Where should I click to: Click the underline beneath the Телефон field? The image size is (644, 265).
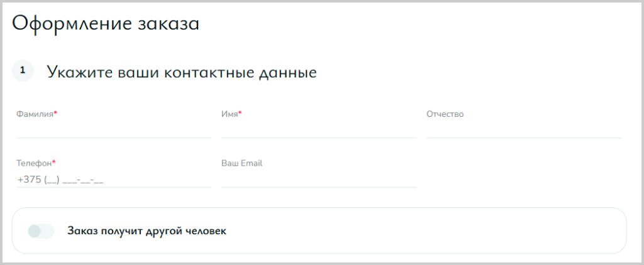(114, 188)
